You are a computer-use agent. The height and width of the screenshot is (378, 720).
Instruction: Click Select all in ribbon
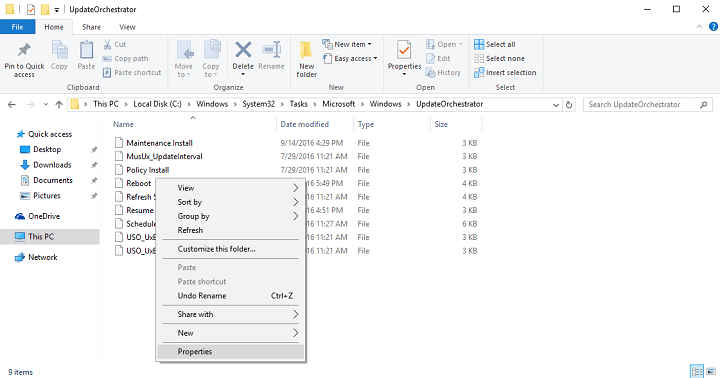(x=495, y=44)
